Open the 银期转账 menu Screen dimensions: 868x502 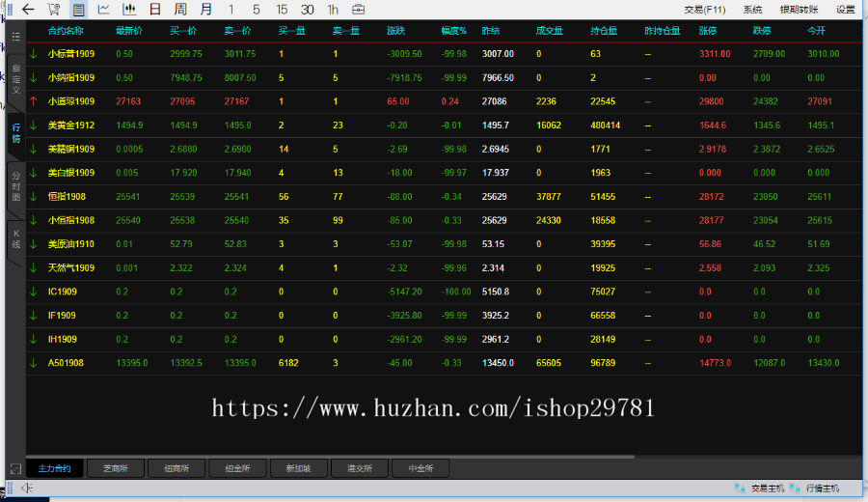pos(799,10)
